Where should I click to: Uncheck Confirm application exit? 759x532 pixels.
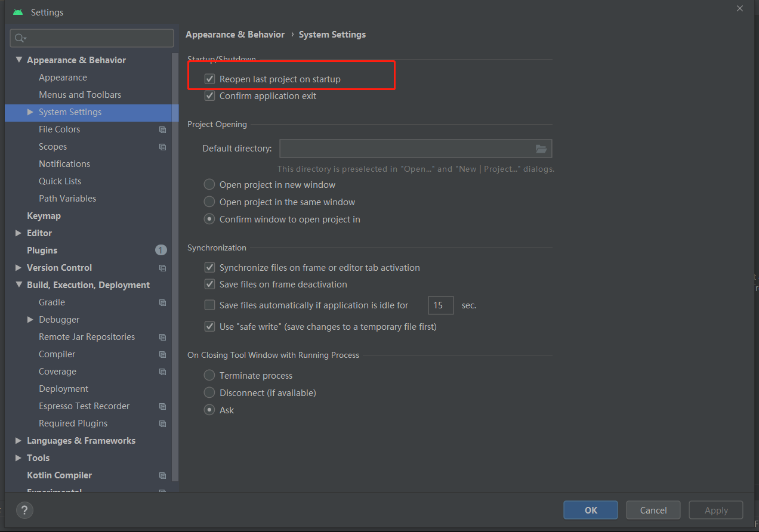click(209, 95)
